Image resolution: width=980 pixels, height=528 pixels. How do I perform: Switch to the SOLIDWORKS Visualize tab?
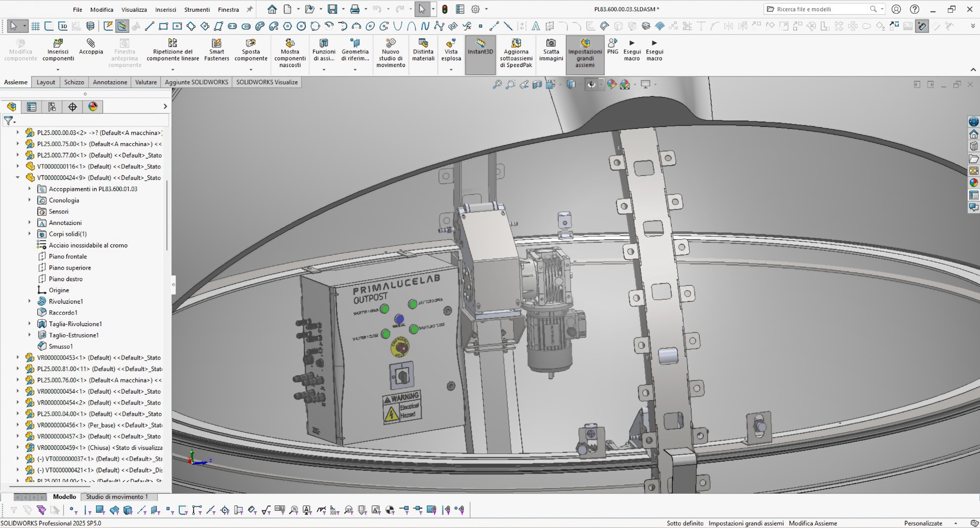[267, 82]
